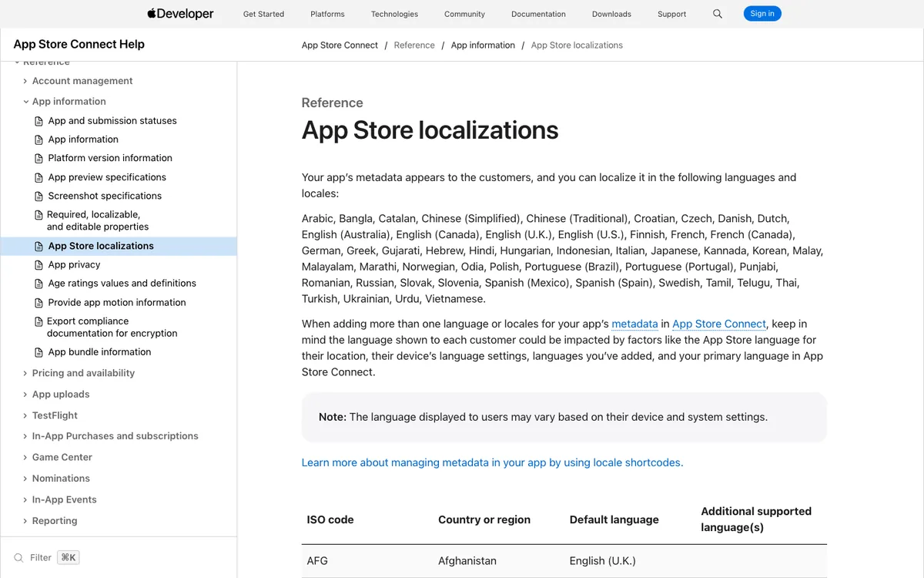Open the Platforms menu item
Image resolution: width=924 pixels, height=578 pixels.
[327, 14]
